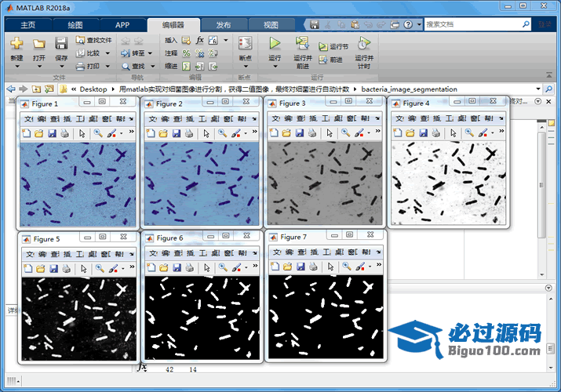Expand the Figure 5 toolbar overflow chevron
561x392 pixels.
tap(132, 267)
